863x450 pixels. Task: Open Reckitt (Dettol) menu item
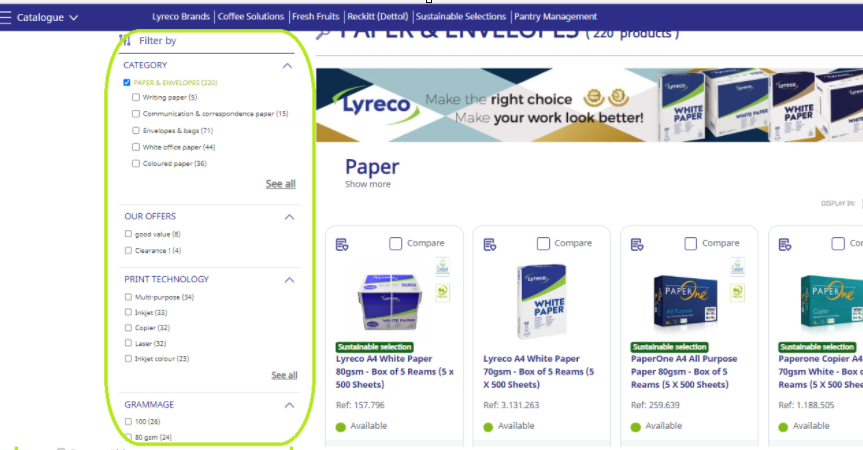(x=378, y=17)
